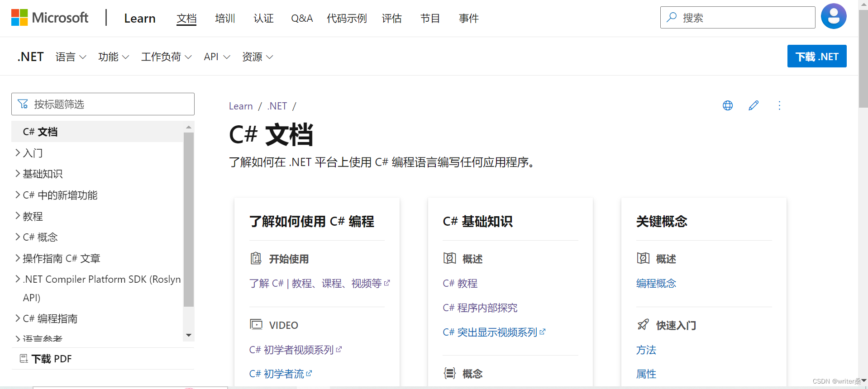Click the rocket icon beside 快速入门
The width and height of the screenshot is (868, 389).
point(643,325)
